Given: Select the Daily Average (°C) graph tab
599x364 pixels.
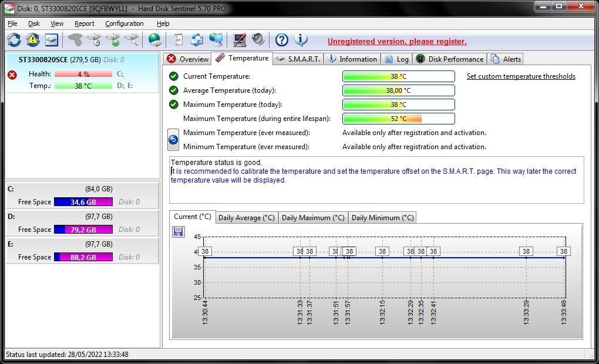Looking at the screenshot, I should click(x=247, y=217).
